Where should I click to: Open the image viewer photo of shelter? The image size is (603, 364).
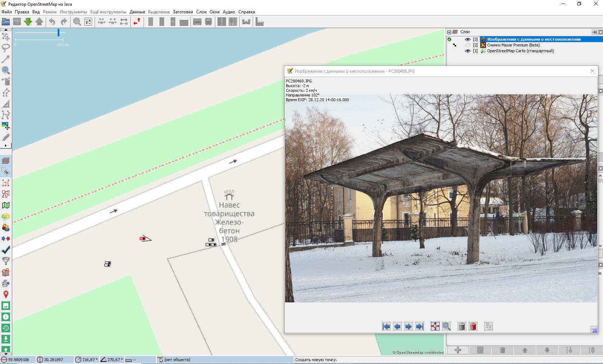click(x=441, y=198)
